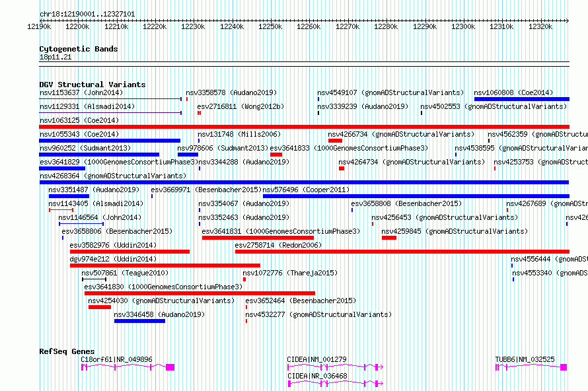The height and width of the screenshot is (391, 588).
Task: Select nsv4253753 variant label
Action: (x=540, y=162)
